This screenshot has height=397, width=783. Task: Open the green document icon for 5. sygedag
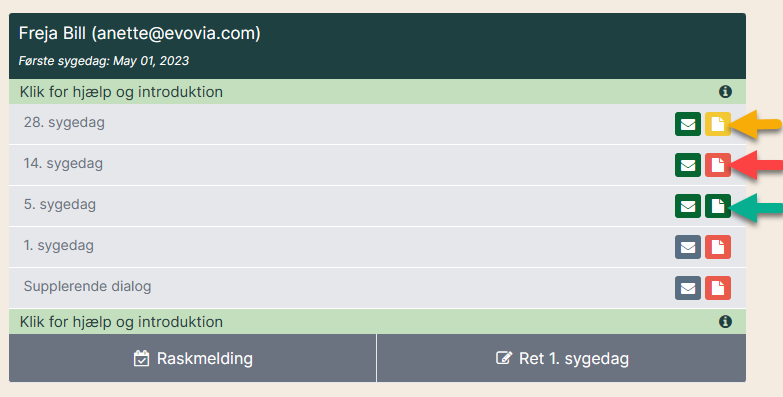click(718, 206)
